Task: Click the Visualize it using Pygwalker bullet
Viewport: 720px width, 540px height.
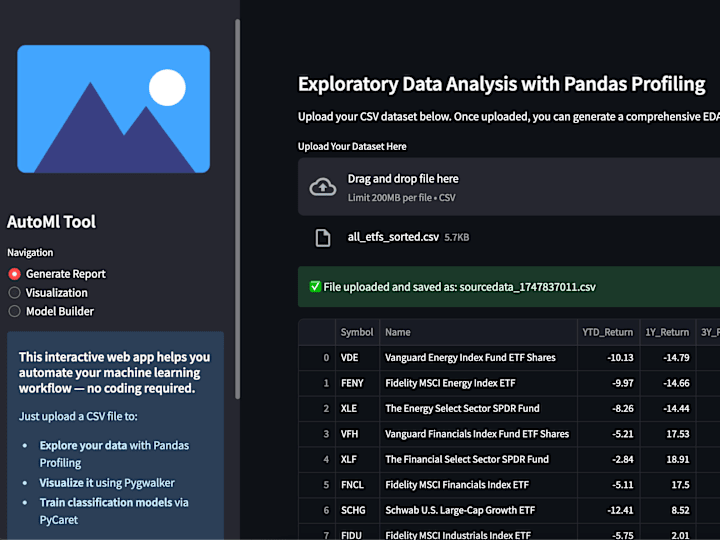Action: pyautogui.click(x=107, y=483)
